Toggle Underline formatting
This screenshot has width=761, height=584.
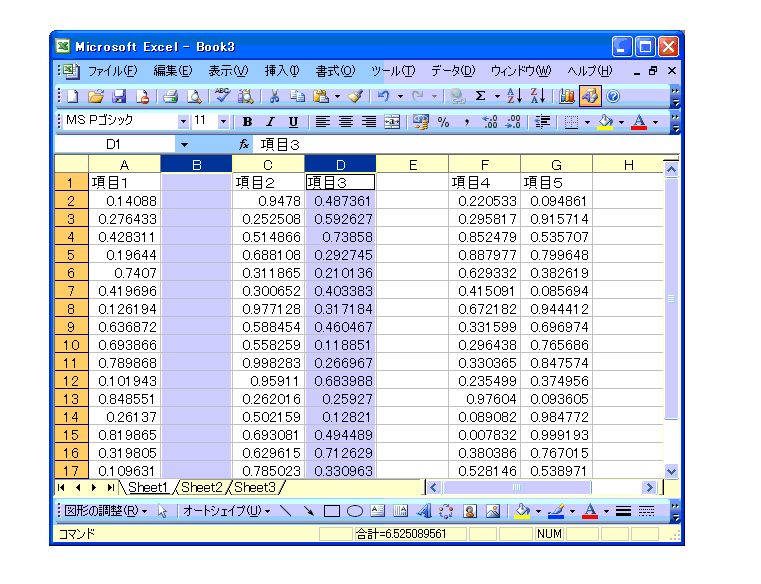[x=293, y=122]
